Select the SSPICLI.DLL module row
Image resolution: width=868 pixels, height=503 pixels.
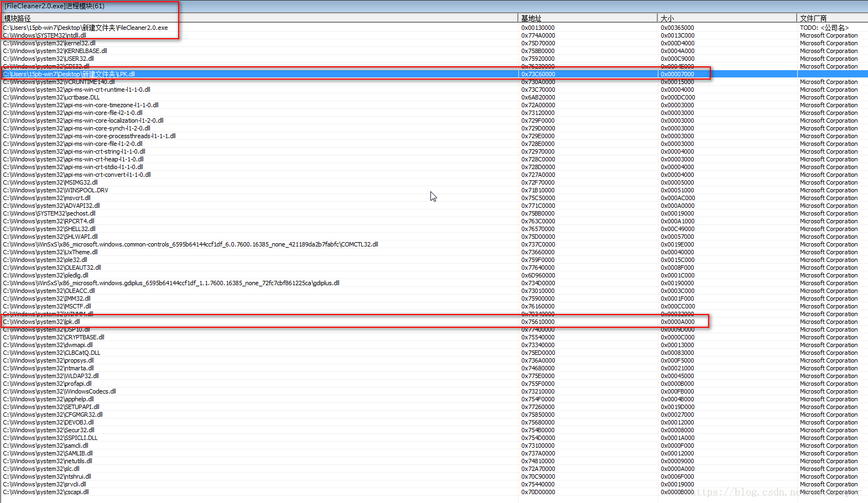tap(434, 438)
